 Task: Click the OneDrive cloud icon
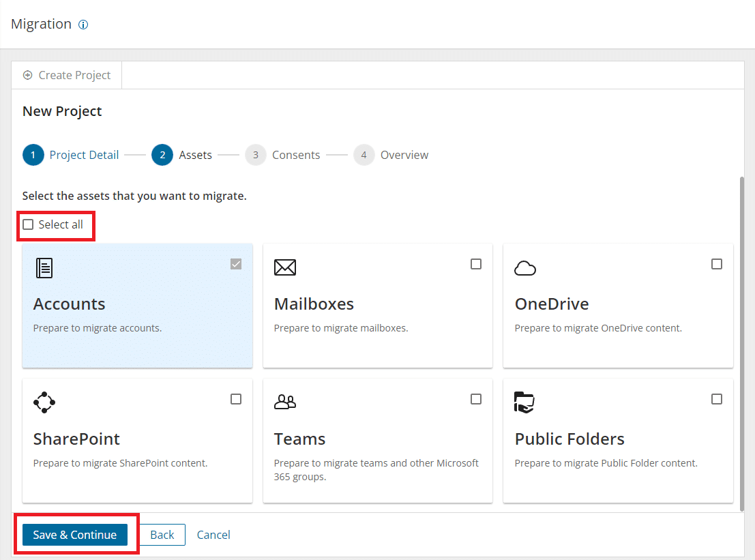[525, 268]
